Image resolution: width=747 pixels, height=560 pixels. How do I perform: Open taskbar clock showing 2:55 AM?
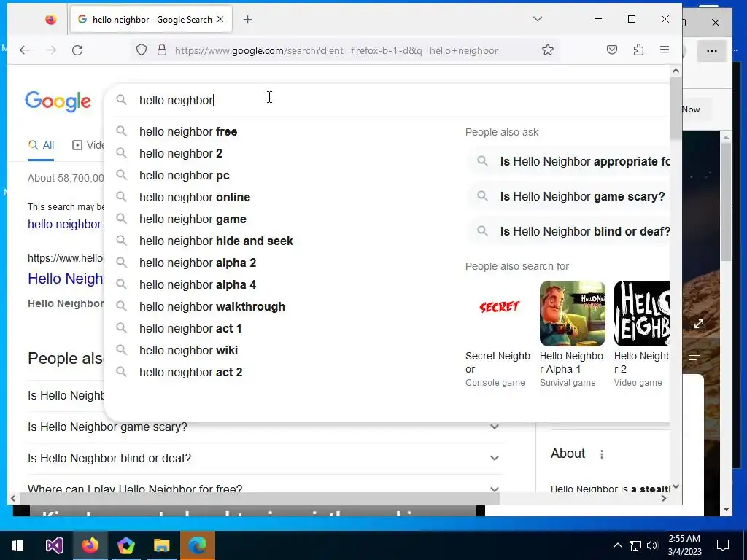coord(684,545)
